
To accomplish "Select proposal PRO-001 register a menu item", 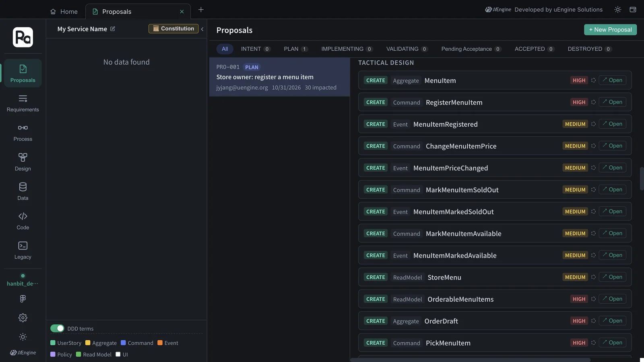I will [279, 77].
